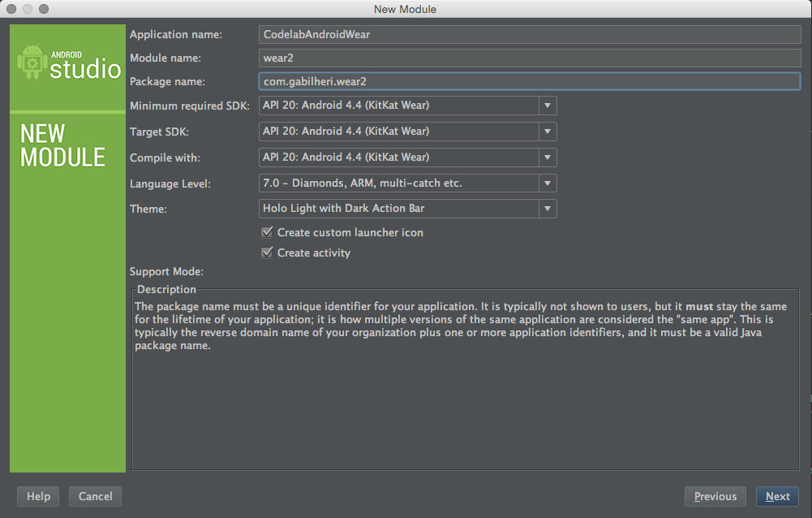This screenshot has width=812, height=518.
Task: Go back with the Previous button
Action: (715, 496)
